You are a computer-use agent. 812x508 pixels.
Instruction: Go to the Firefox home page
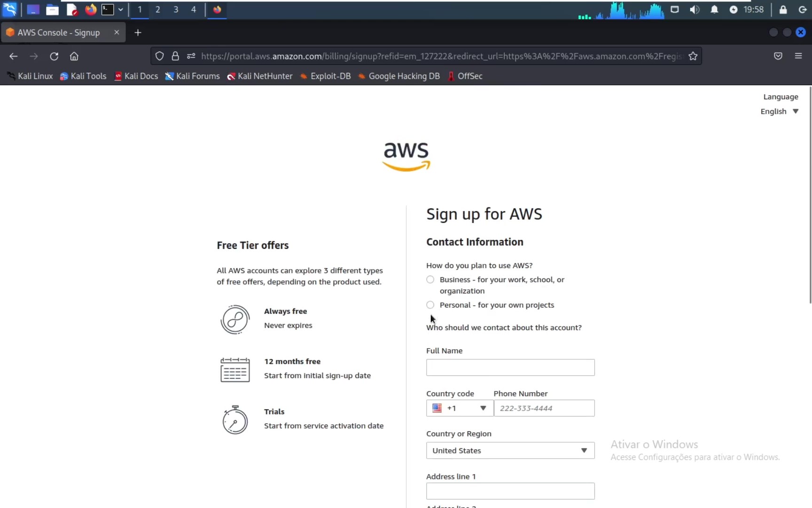[x=74, y=56]
